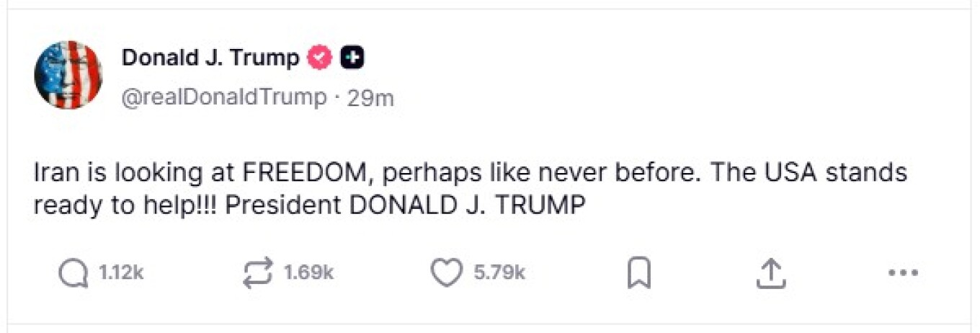Click the red verified checkmark badge
Viewport: 980px width, 333px height.
[x=320, y=58]
